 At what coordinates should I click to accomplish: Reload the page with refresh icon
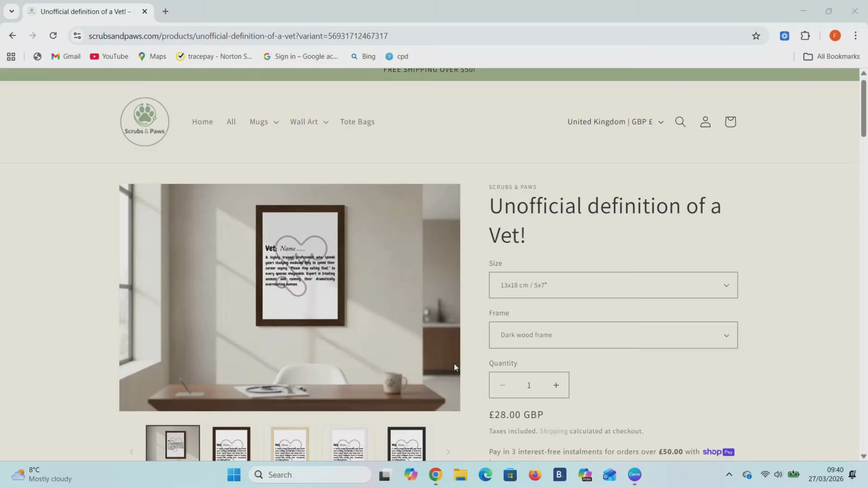tap(53, 36)
